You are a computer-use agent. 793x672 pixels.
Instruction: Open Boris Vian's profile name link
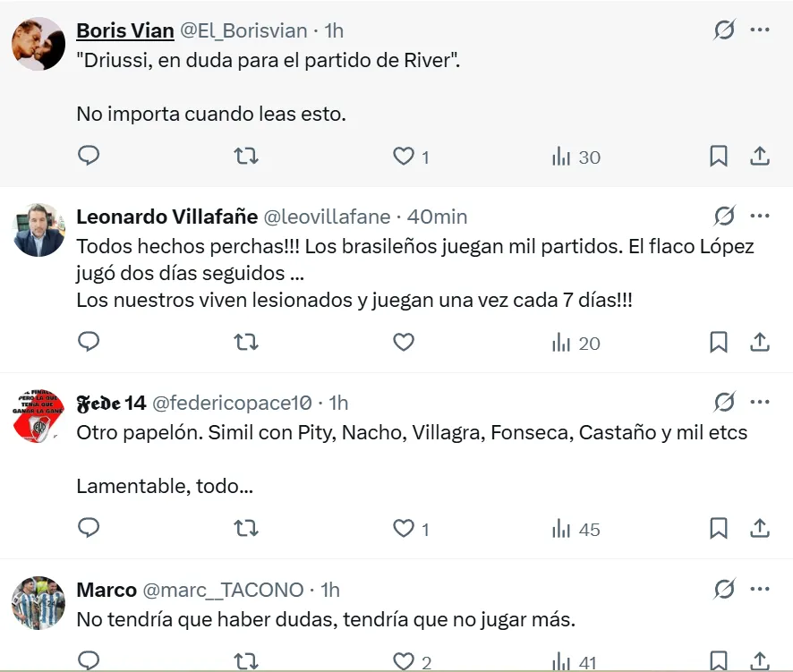tap(125, 30)
